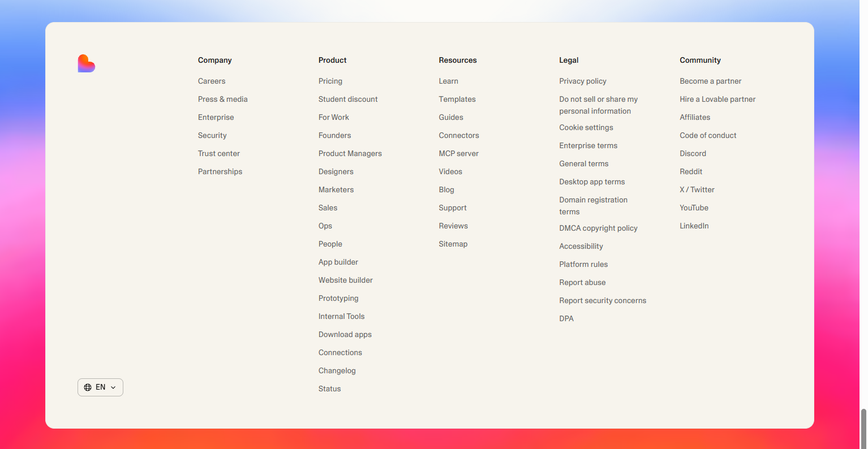868x449 pixels.
Task: Click Do not sell or share link
Action: 599,105
